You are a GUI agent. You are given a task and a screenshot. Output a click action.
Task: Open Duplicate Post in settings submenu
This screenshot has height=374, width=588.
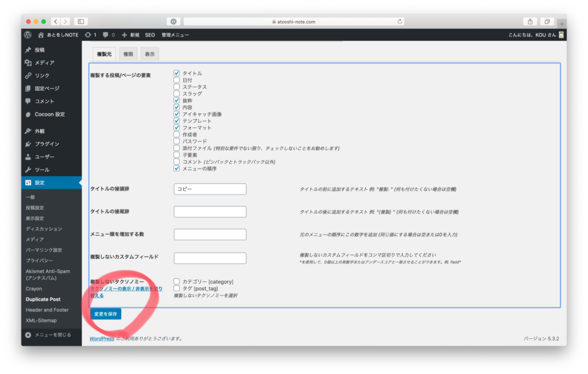[43, 299]
